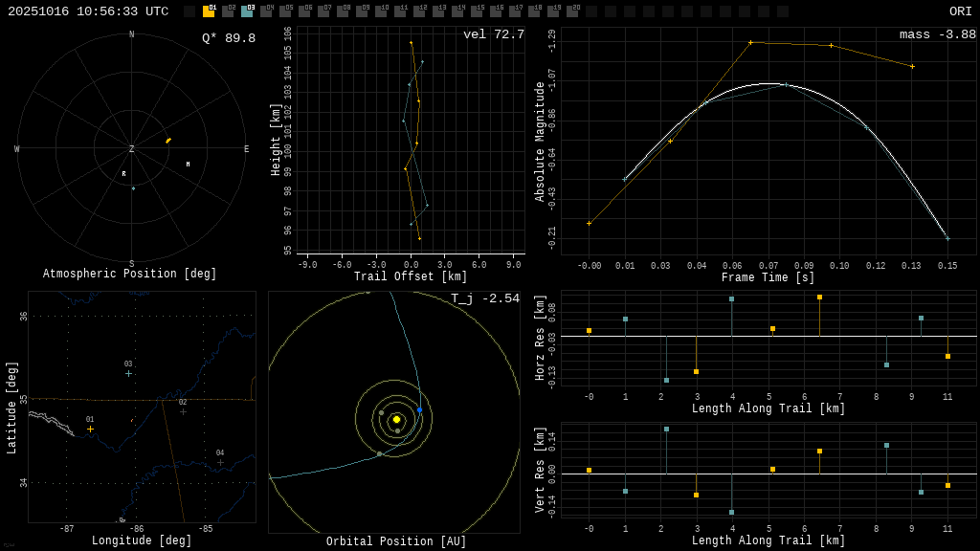Click the UTC timestamp at top left
Image resolution: width=980 pixels, height=551 pixels.
tap(88, 11)
